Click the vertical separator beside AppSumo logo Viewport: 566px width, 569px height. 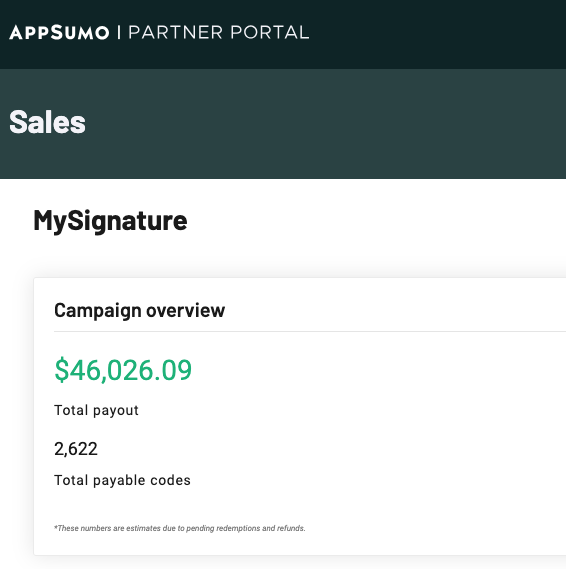coord(119,32)
